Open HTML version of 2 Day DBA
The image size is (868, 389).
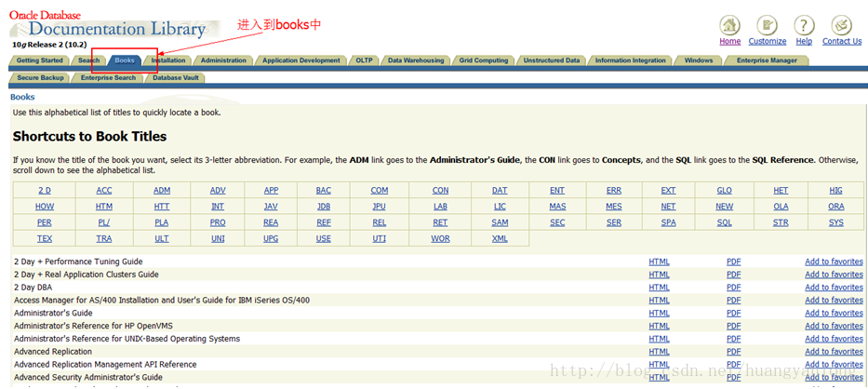(659, 287)
